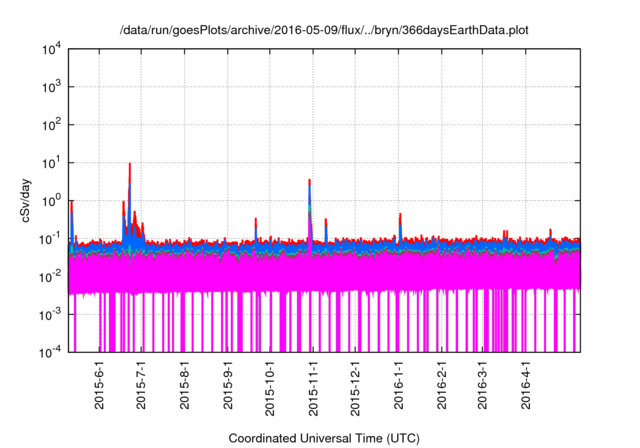The image size is (640, 448).
Task: Click the top y-axis tick label 10^4
Action: pyautogui.click(x=52, y=49)
